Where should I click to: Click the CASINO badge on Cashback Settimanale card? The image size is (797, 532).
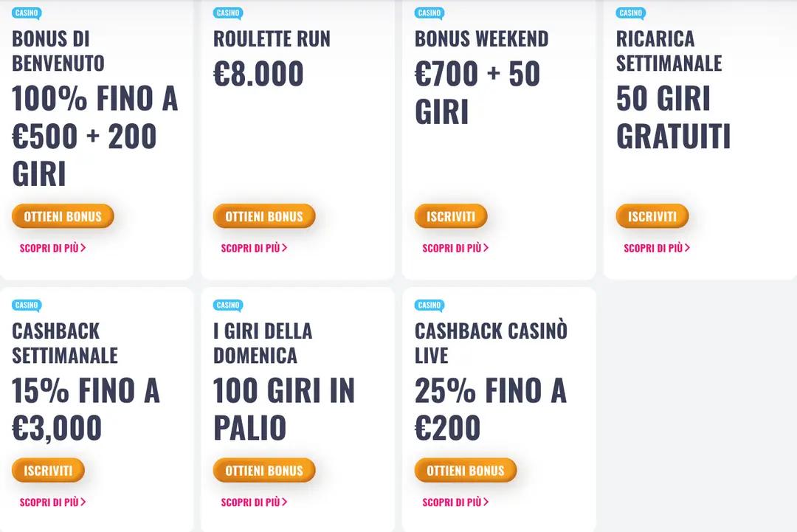point(27,305)
